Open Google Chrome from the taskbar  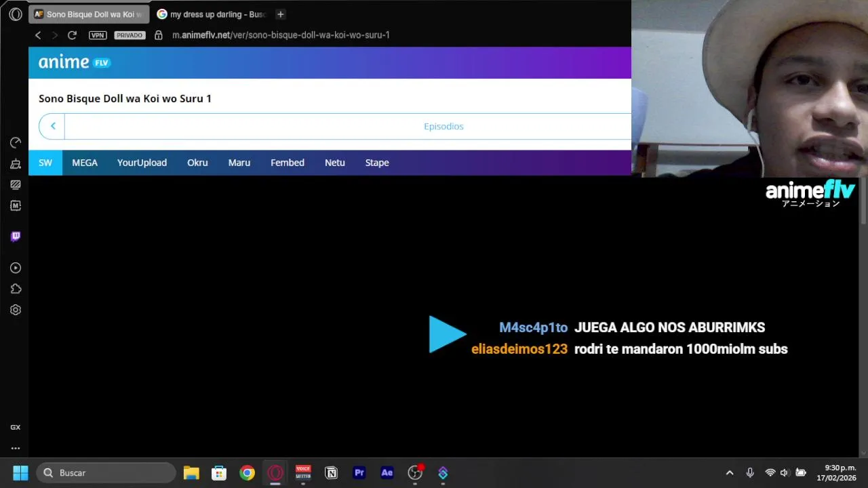click(247, 472)
